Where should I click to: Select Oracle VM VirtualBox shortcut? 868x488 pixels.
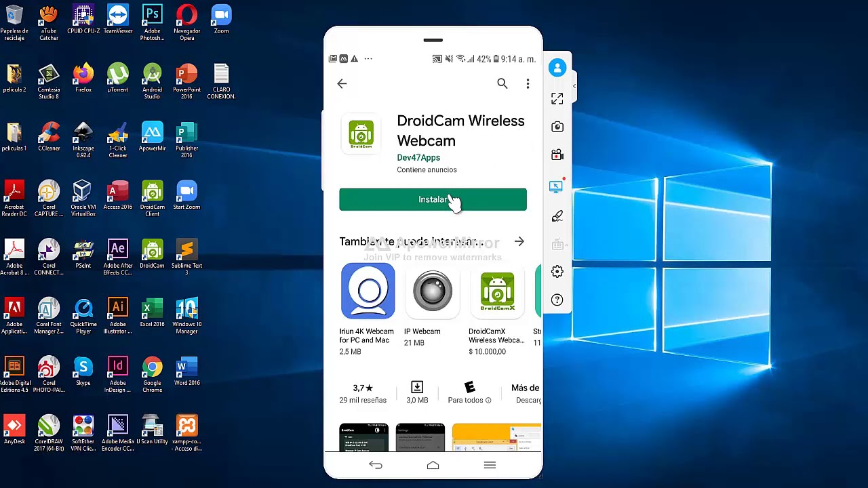(x=83, y=199)
